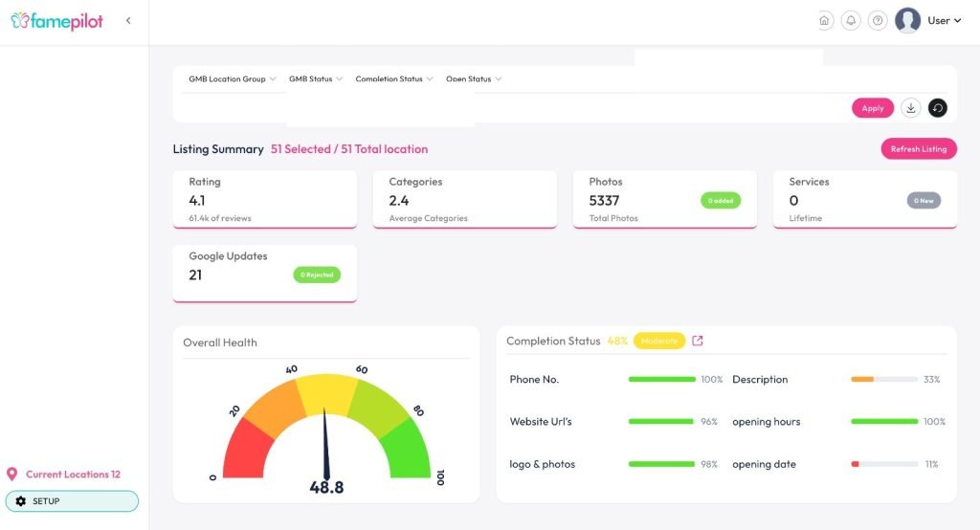Click the Website Url's progress bar
Screen dimensions: 980x530
pyautogui.click(x=662, y=422)
